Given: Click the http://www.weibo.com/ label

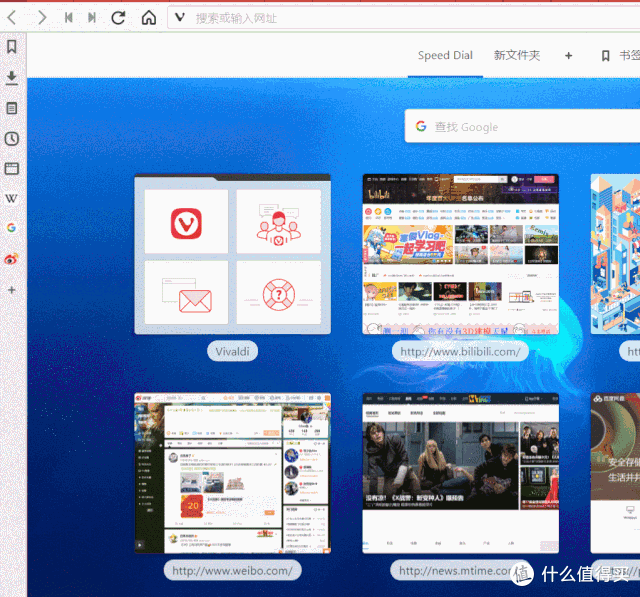Looking at the screenshot, I should [233, 570].
